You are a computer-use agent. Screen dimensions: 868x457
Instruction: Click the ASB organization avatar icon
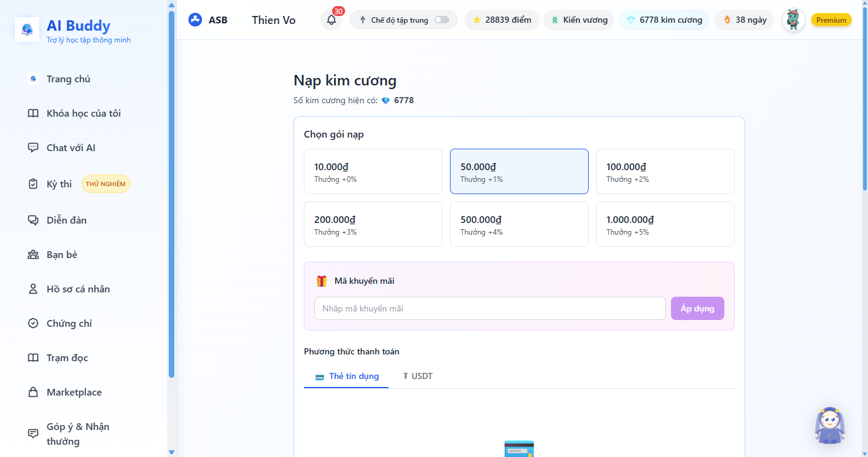tap(195, 20)
